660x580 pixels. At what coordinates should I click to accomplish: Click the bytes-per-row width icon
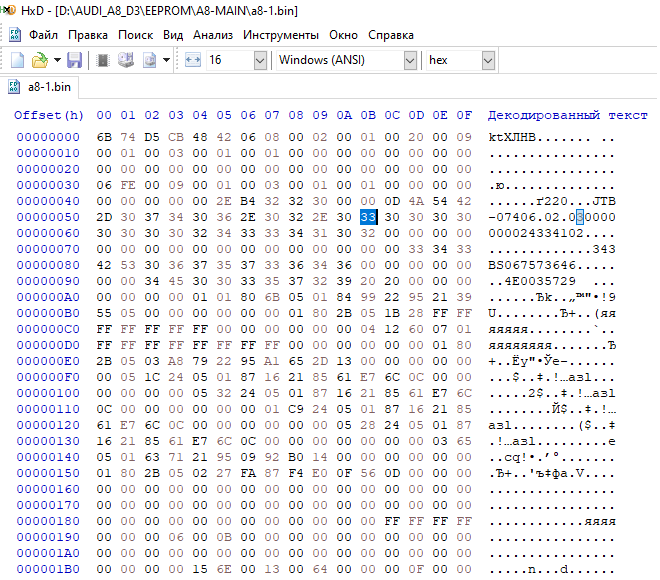[193, 61]
